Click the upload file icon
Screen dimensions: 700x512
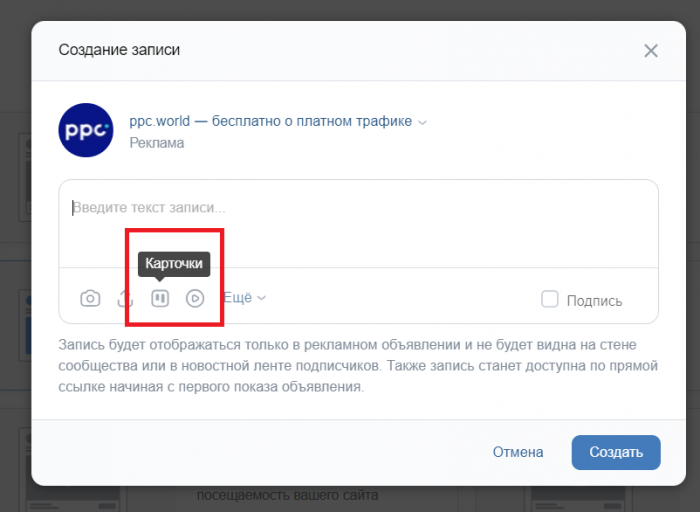(x=125, y=298)
